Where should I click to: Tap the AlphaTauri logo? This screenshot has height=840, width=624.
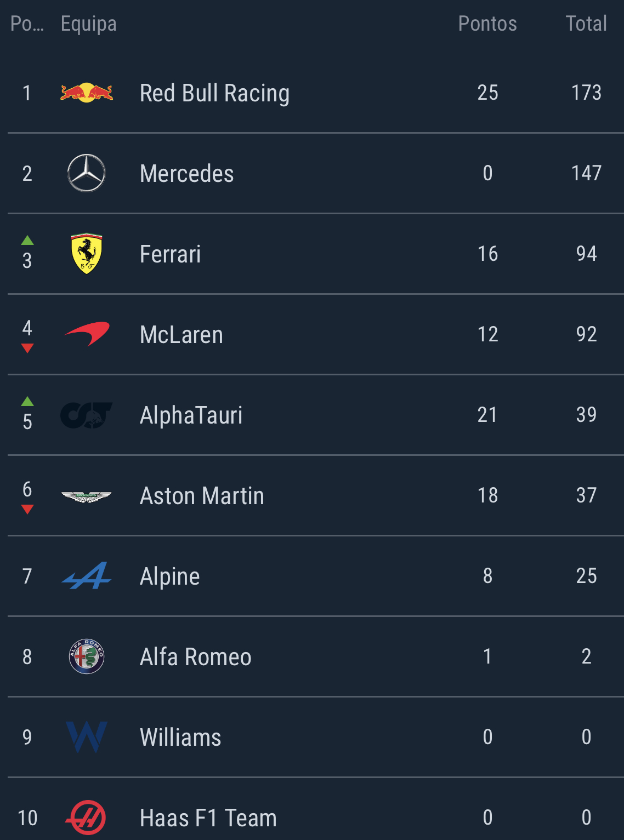87,415
